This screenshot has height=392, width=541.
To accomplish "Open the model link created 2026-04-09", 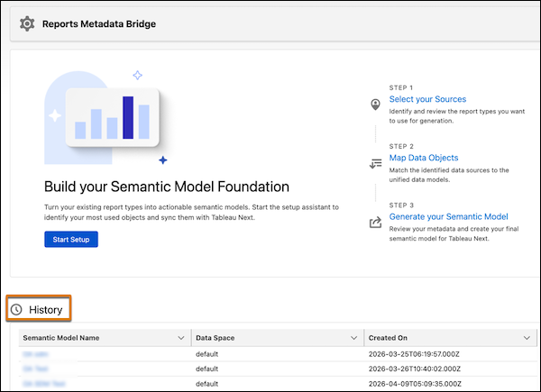I will pyautogui.click(x=44, y=384).
